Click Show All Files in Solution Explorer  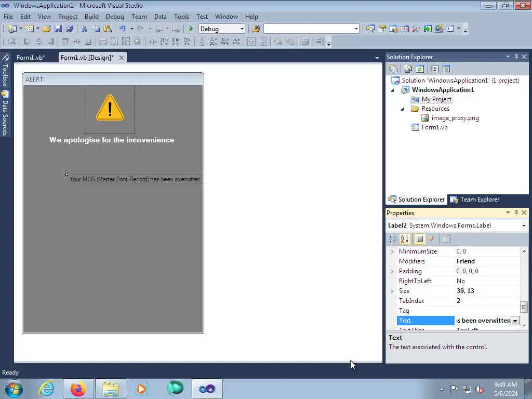click(408, 69)
